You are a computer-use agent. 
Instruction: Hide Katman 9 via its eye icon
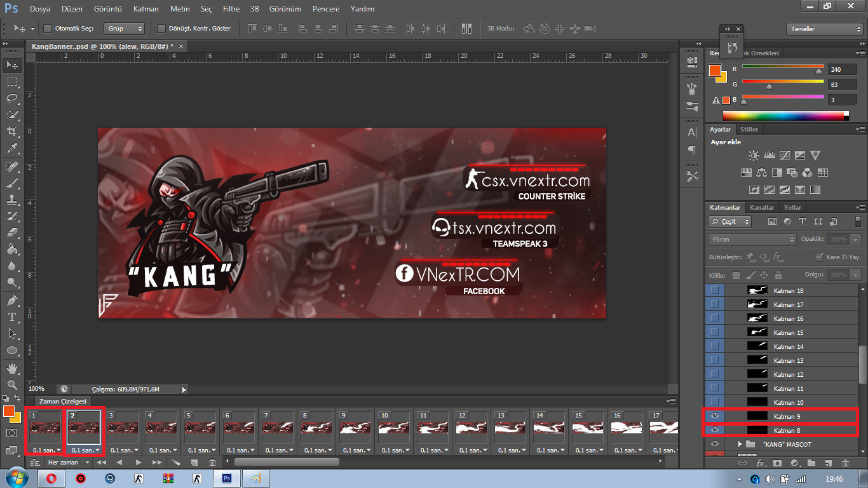715,416
